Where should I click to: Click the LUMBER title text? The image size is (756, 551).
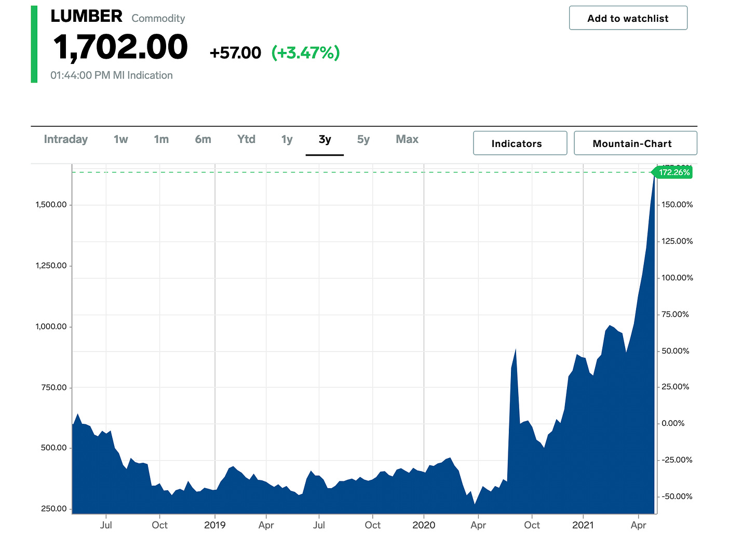click(87, 16)
